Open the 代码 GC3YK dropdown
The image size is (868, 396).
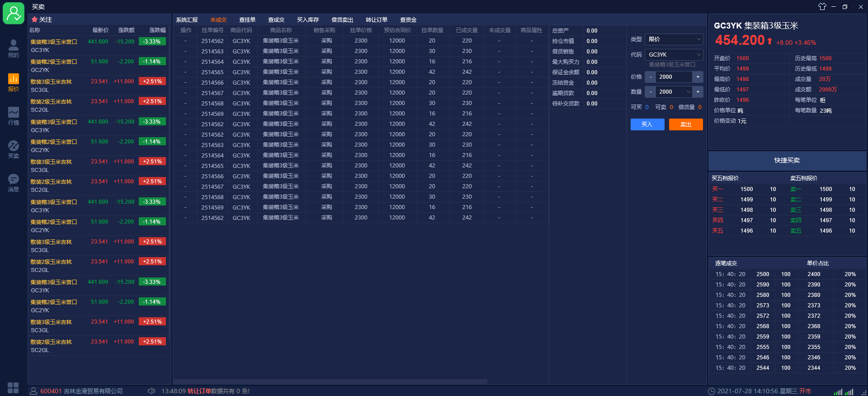(674, 54)
